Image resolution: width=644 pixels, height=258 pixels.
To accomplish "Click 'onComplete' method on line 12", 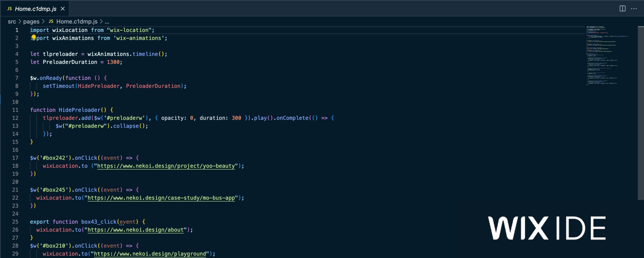I will 292,118.
